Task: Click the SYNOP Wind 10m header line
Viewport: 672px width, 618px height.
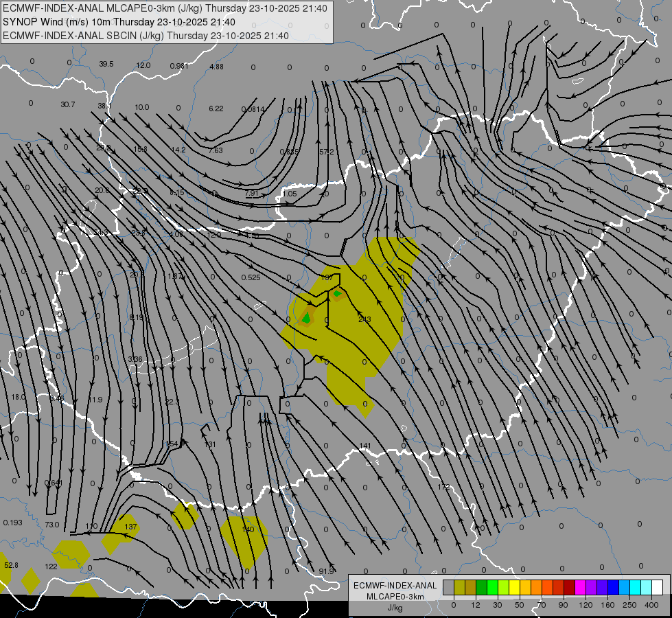Action: point(119,22)
